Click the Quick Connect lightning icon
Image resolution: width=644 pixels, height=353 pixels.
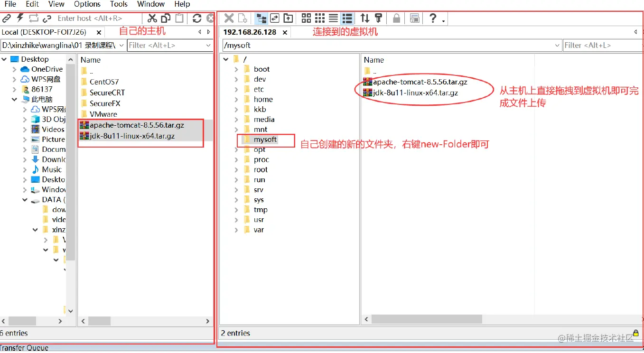coord(20,18)
